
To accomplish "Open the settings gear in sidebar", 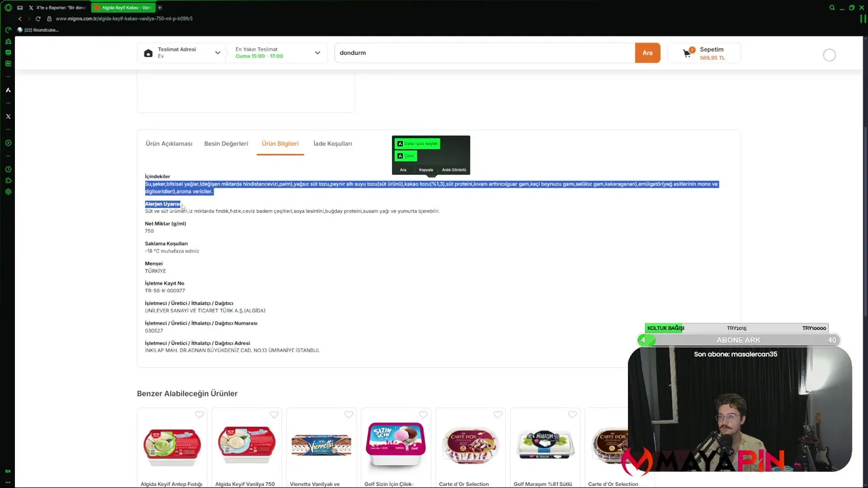I will (x=8, y=192).
